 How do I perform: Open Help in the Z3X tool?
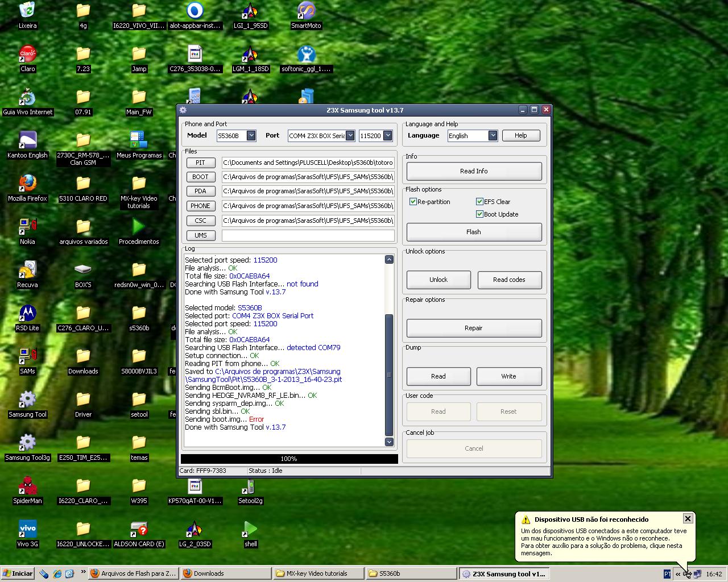pos(521,135)
